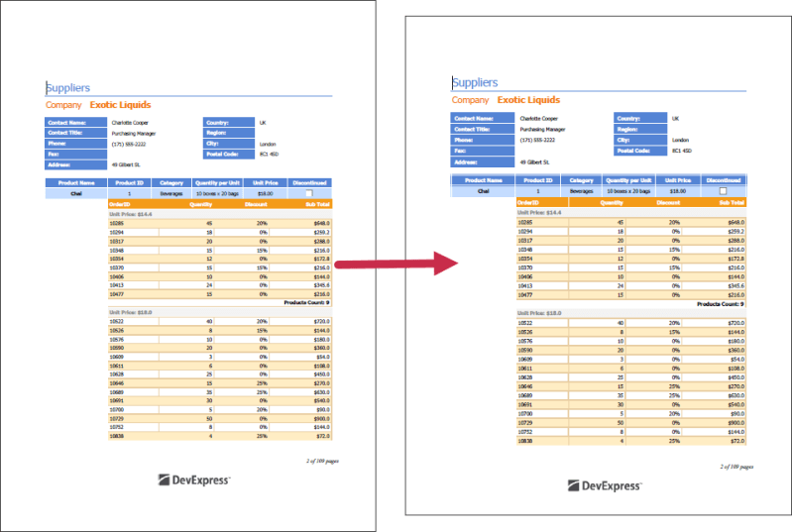Click group header Unit Price: $18.0 on right page
792x532 pixels.
click(x=539, y=313)
